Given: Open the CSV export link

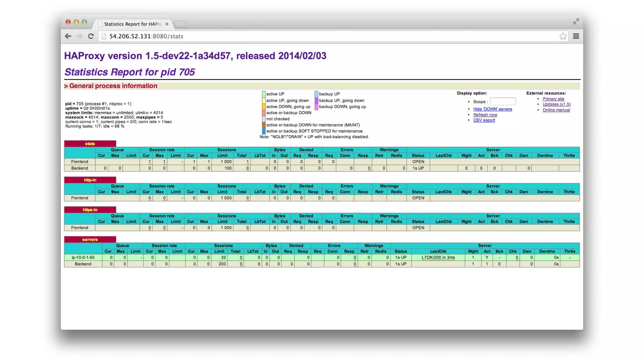Looking at the screenshot, I should (x=484, y=120).
